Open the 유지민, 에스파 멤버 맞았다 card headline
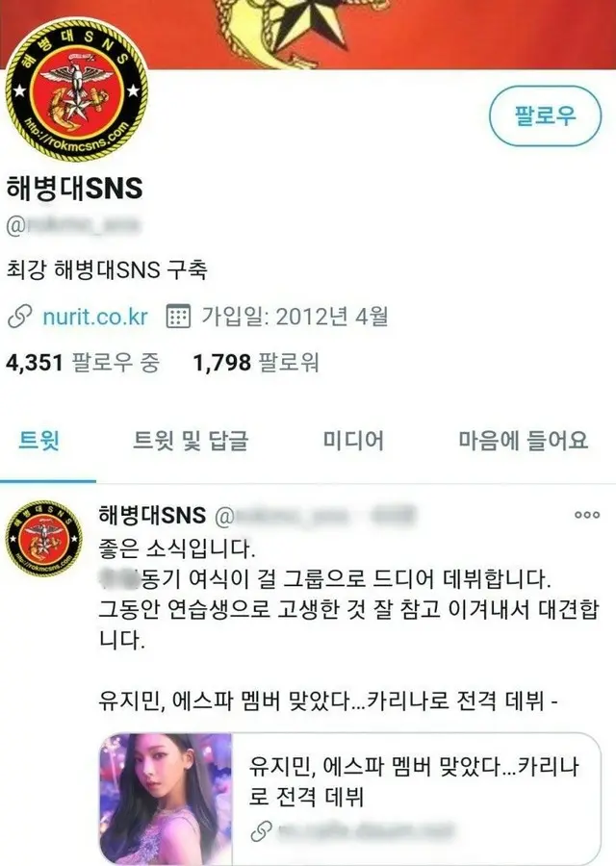The image size is (616, 866). [414, 781]
